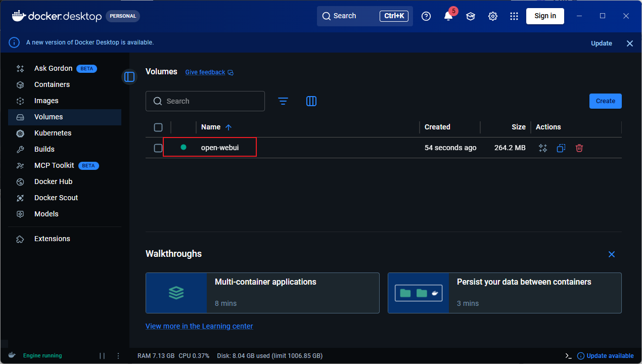Select all volumes header checkbox
This screenshot has width=642, height=364.
[158, 127]
